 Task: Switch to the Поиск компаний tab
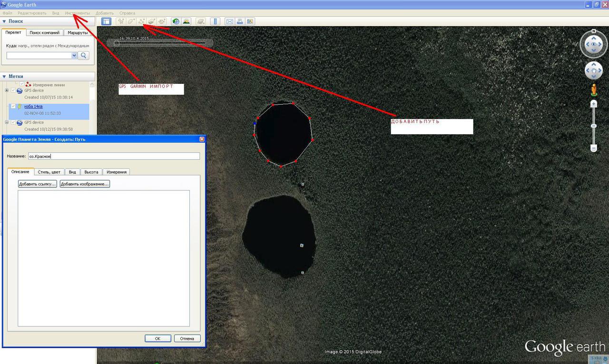[44, 33]
